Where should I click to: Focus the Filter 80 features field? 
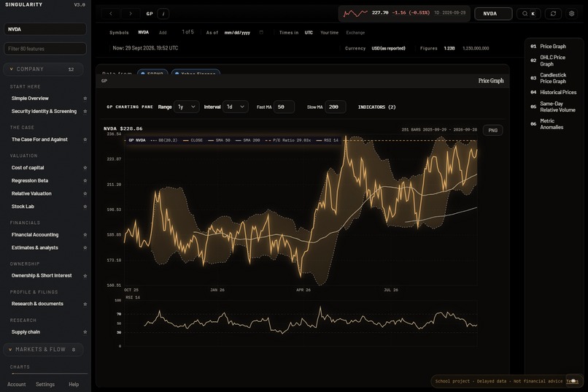[x=45, y=49]
